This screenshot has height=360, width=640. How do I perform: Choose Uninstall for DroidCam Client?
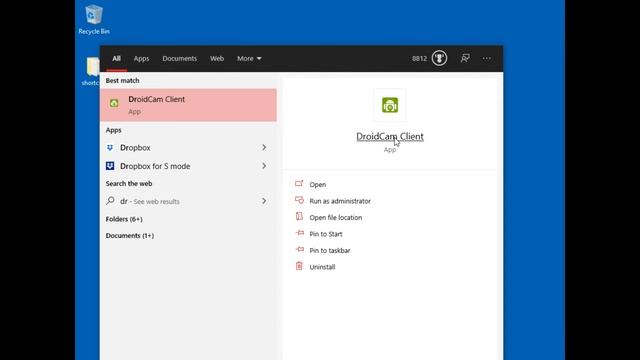tap(322, 267)
